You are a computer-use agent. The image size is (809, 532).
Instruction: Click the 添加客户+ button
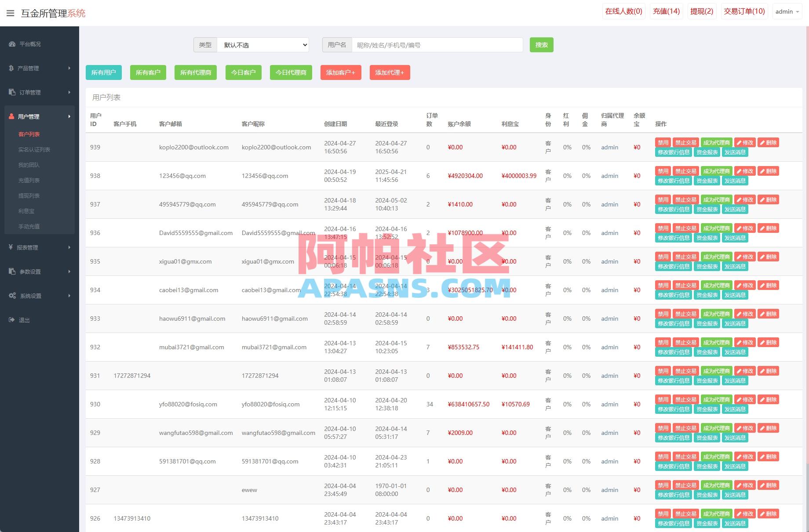pos(341,72)
